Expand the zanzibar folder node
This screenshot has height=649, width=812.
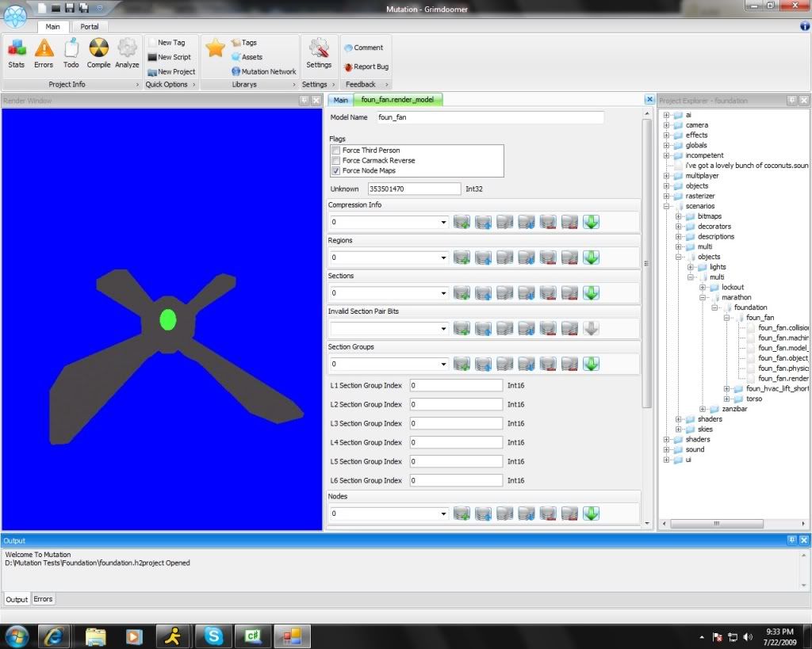(703, 409)
